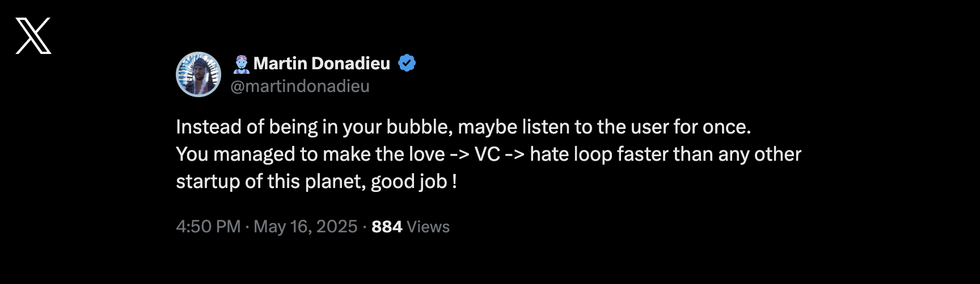The width and height of the screenshot is (980, 284).
Task: Click the phrase 'good job !'
Action: 413,182
